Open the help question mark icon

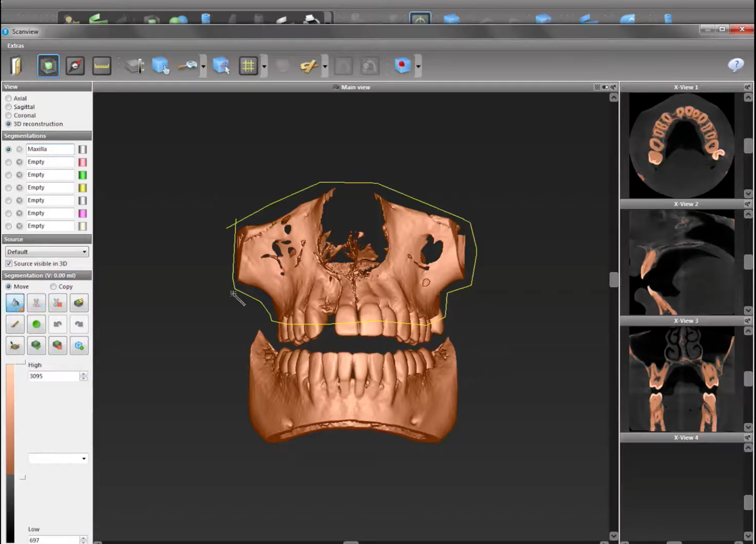pos(735,65)
